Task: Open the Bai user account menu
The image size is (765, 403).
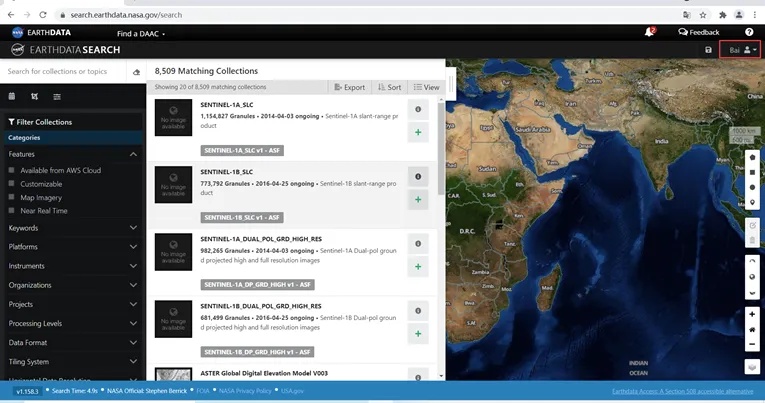Action: (740, 50)
